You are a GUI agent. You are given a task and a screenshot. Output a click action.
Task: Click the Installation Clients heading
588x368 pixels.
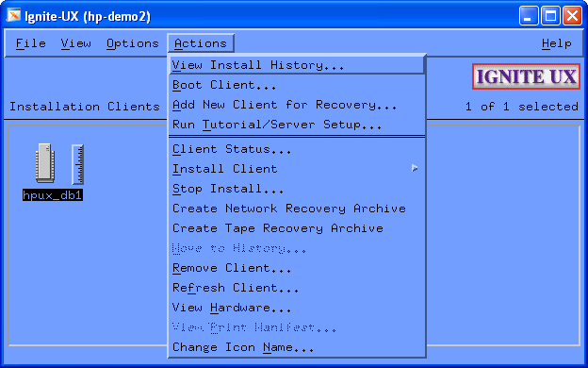[85, 107]
